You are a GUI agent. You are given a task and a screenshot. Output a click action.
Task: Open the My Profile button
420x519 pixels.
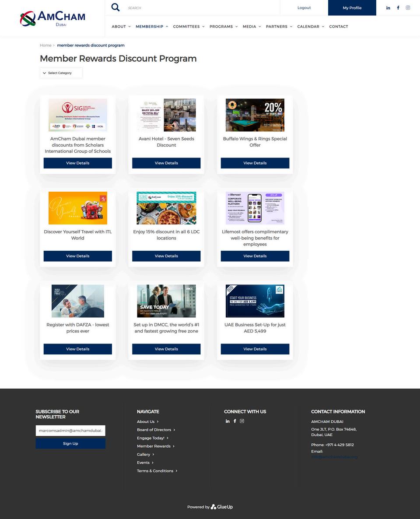point(352,7)
